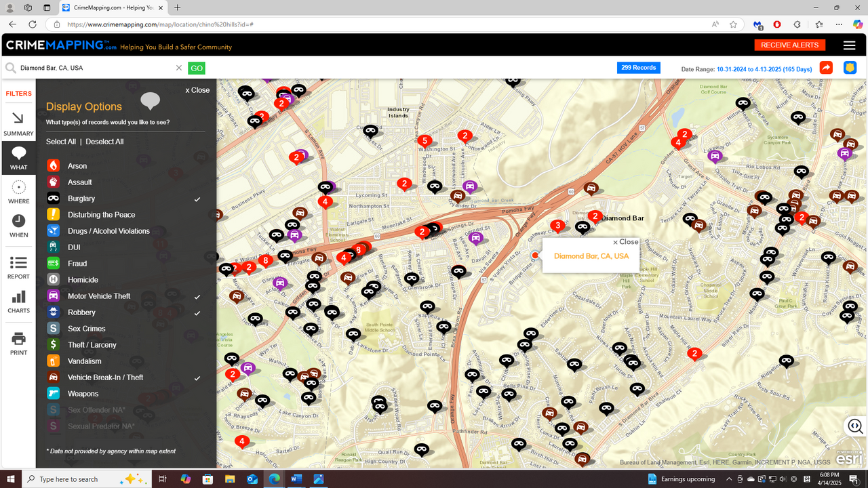Open the date range selector link
Screen dimensions: 868x488
point(764,69)
